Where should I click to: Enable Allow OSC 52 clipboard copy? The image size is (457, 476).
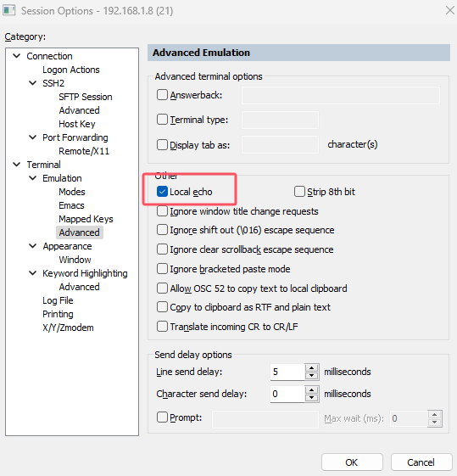click(162, 288)
